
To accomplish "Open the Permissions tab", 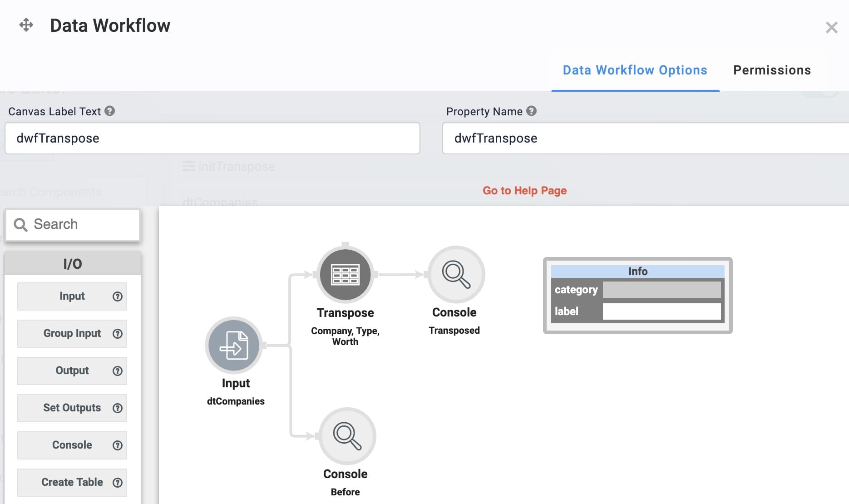I will pyautogui.click(x=772, y=70).
